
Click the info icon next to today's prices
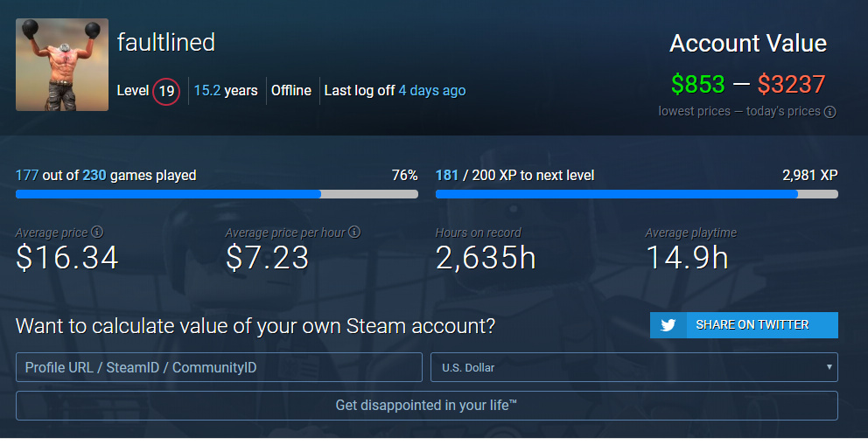[x=829, y=112]
